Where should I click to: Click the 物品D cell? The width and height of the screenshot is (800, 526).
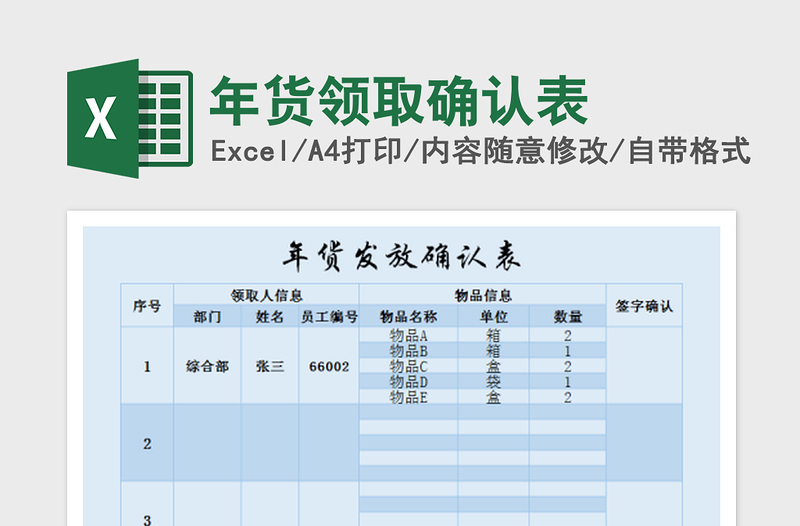(408, 381)
